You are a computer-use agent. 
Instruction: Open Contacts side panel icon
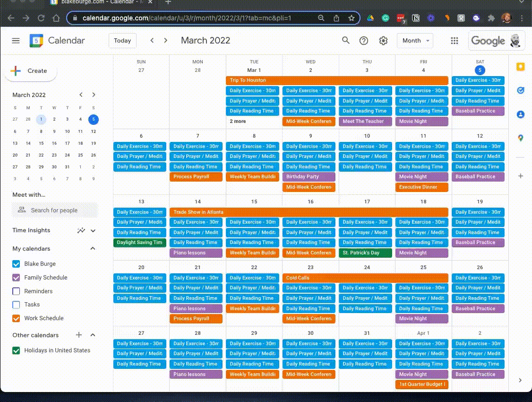(521, 114)
